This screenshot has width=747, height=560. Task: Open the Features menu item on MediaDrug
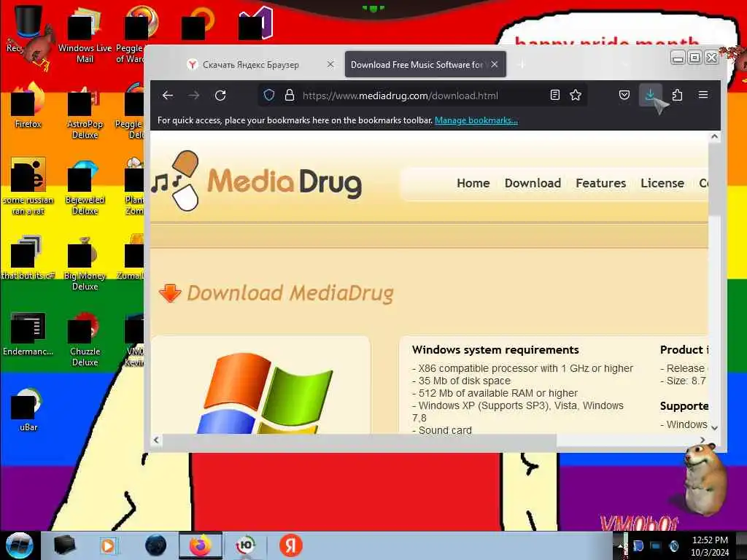[x=601, y=183]
